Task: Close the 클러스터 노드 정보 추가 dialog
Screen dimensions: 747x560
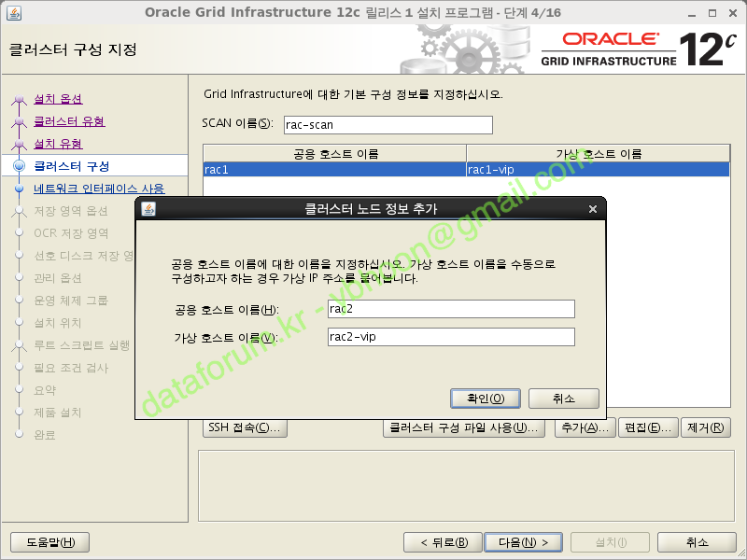Action: (x=592, y=209)
